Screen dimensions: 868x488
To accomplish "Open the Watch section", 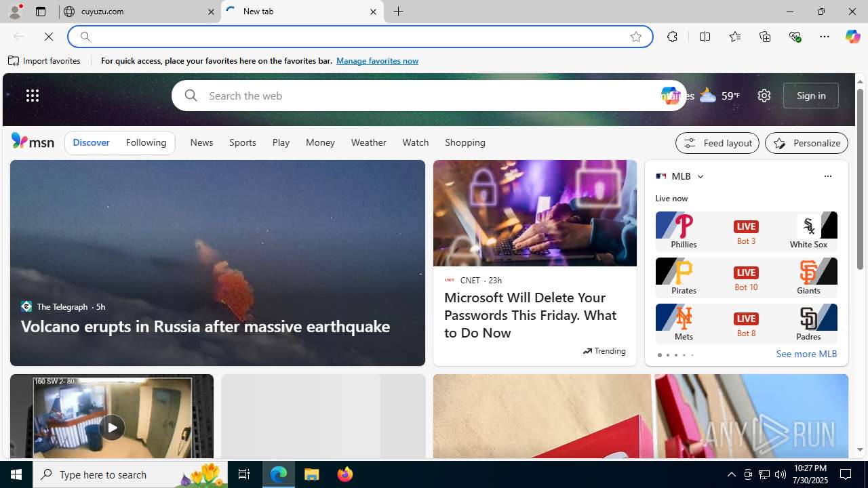I will point(416,143).
